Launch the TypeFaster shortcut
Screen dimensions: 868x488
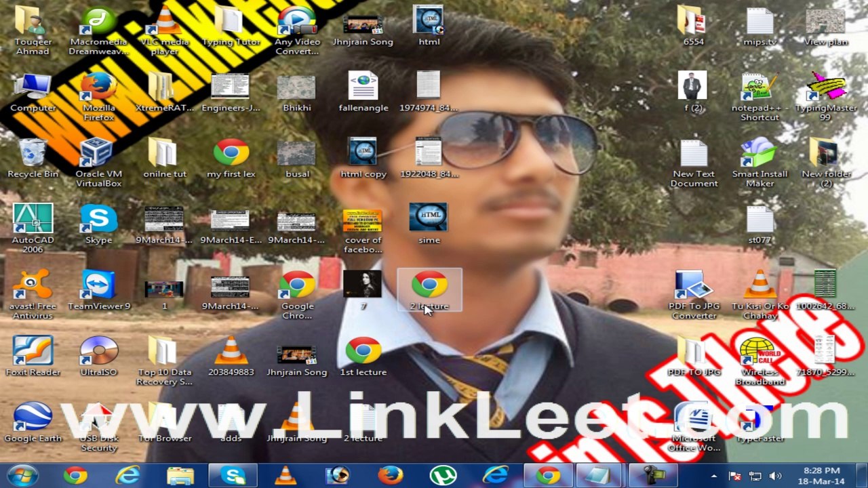pos(759,423)
